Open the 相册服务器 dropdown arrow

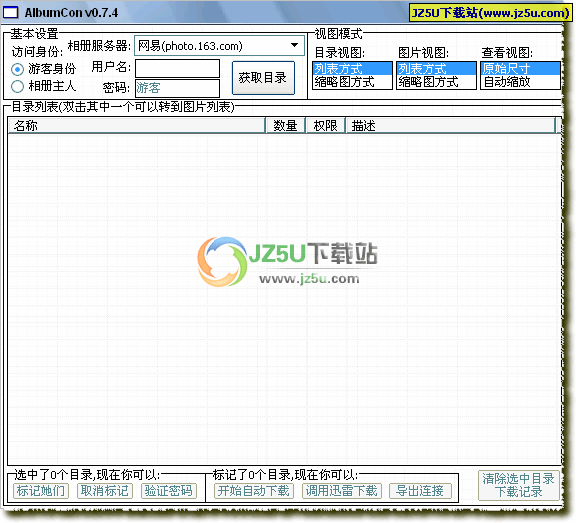(x=294, y=46)
